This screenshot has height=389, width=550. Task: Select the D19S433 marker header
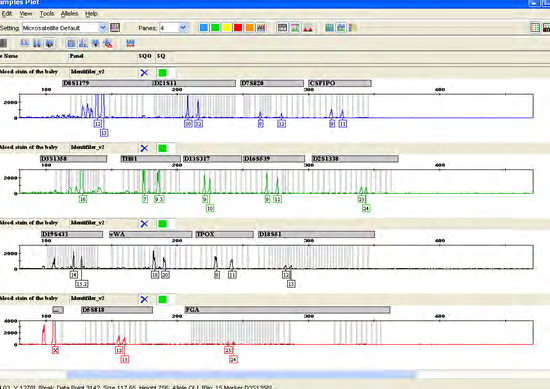[72, 234]
